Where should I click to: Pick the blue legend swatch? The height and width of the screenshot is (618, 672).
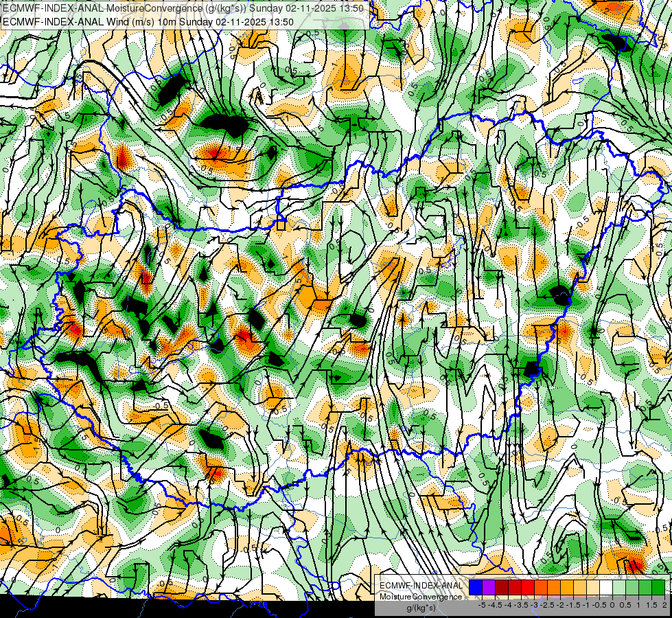coord(476,588)
